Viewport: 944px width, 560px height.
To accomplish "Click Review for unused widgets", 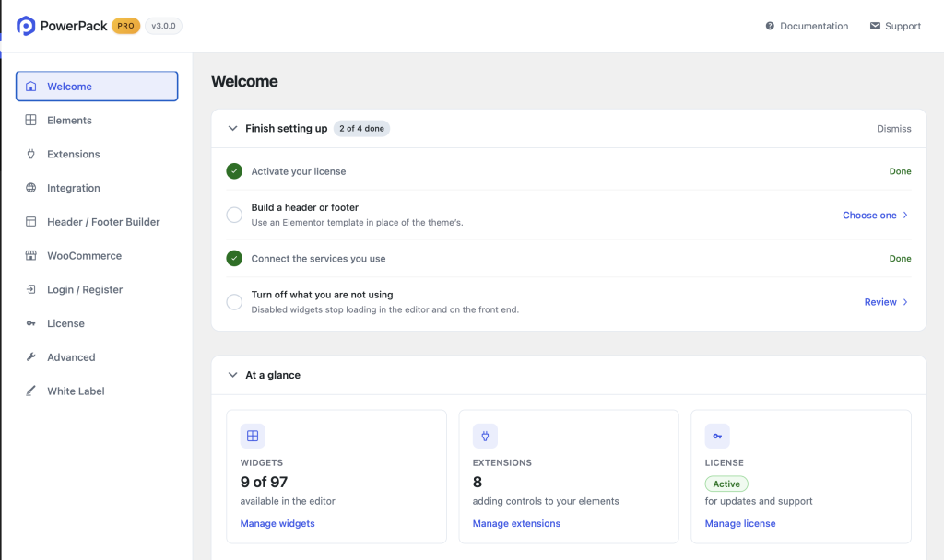I will point(886,302).
